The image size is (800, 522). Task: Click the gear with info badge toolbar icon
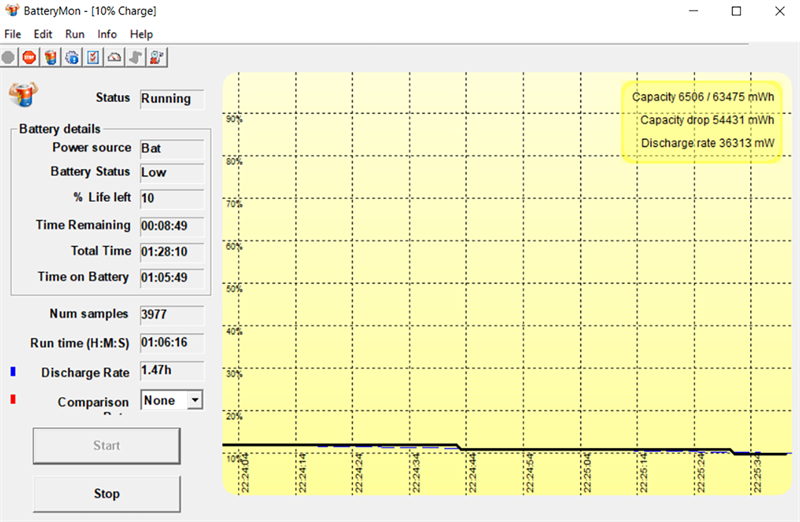point(72,58)
